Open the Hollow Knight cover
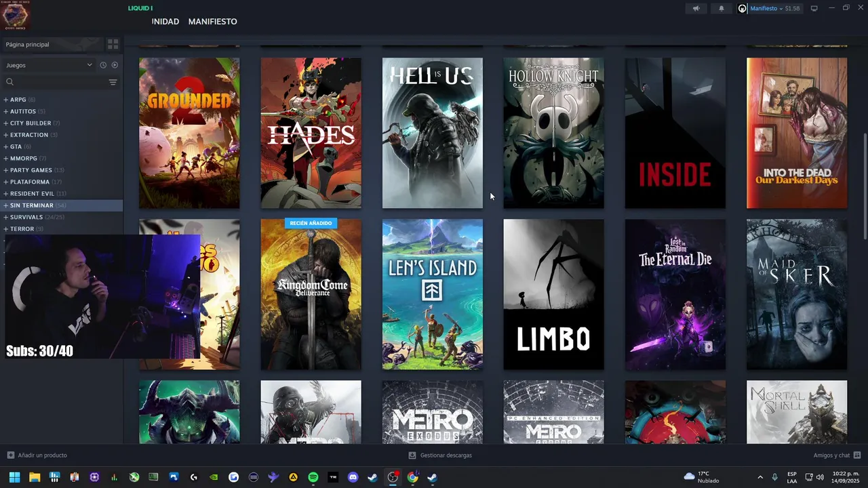Screen dimensions: 868x488 (x=553, y=133)
